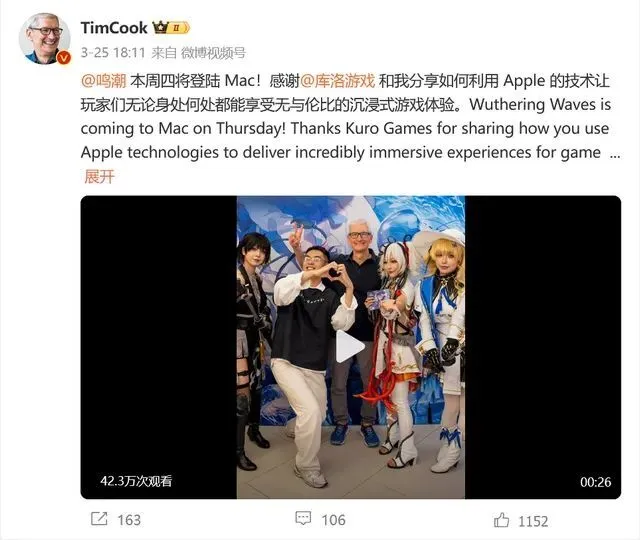Screen dimensions: 640x540
Task: Open the @鸣潮 mention link
Action: (104, 81)
